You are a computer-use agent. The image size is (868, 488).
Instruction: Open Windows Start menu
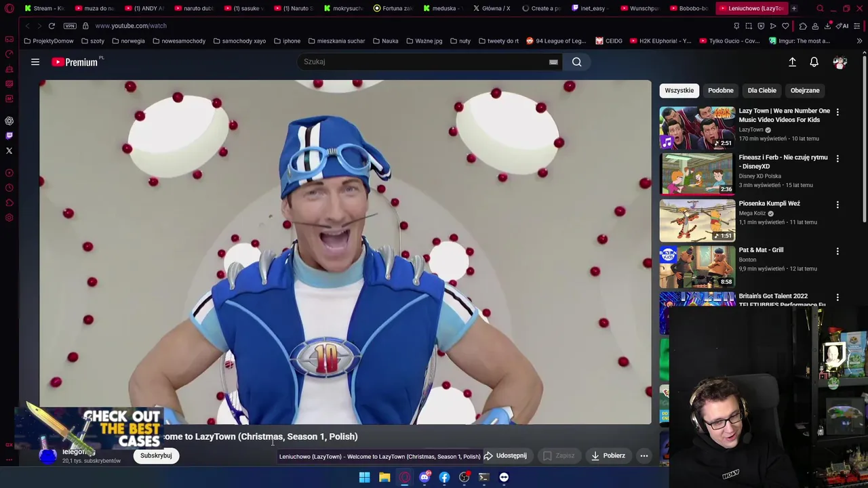(364, 477)
